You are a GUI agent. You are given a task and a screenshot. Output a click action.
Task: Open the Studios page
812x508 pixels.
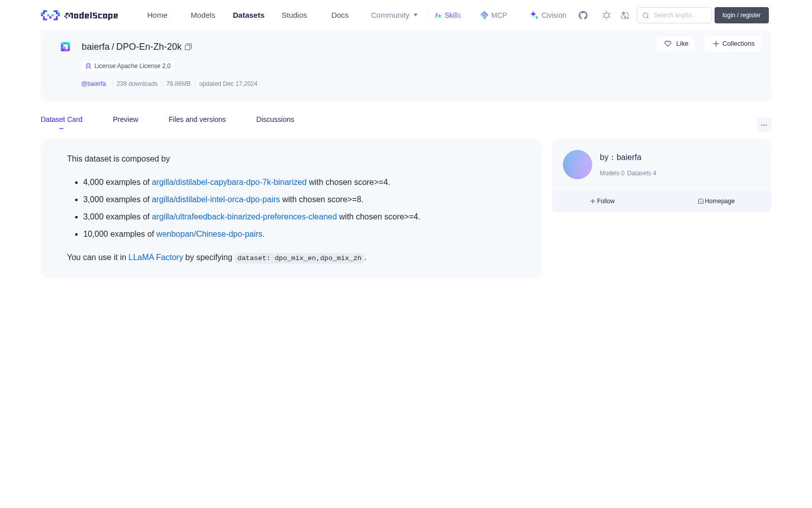[x=294, y=15]
